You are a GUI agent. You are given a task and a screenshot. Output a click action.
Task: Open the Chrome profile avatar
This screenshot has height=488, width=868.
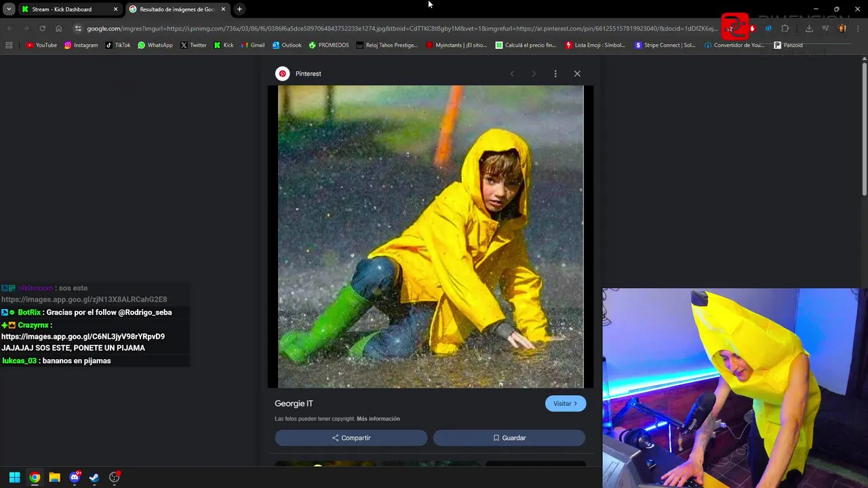coord(842,28)
